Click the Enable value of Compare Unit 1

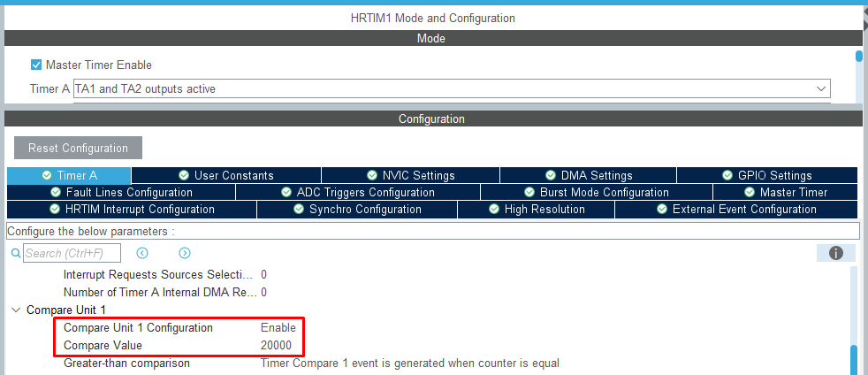click(278, 328)
